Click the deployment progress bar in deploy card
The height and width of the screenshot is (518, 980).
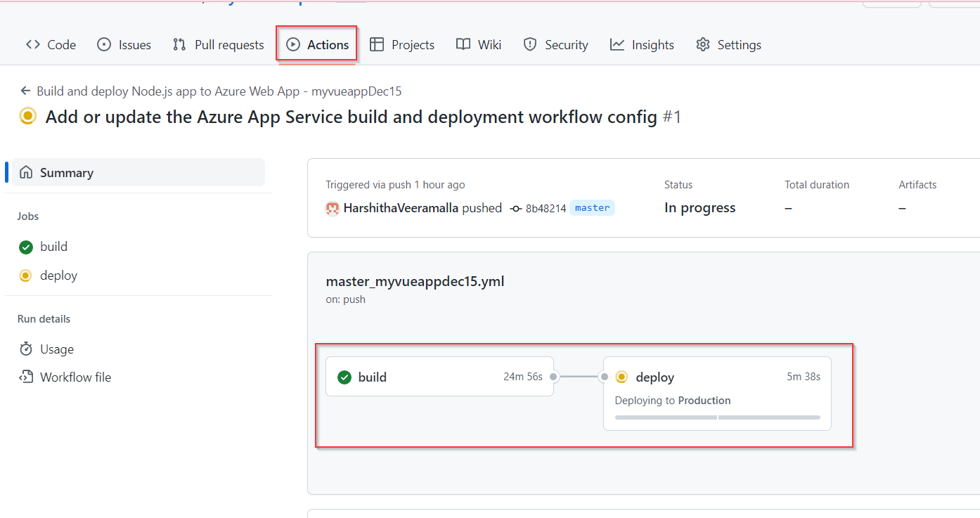[717, 417]
